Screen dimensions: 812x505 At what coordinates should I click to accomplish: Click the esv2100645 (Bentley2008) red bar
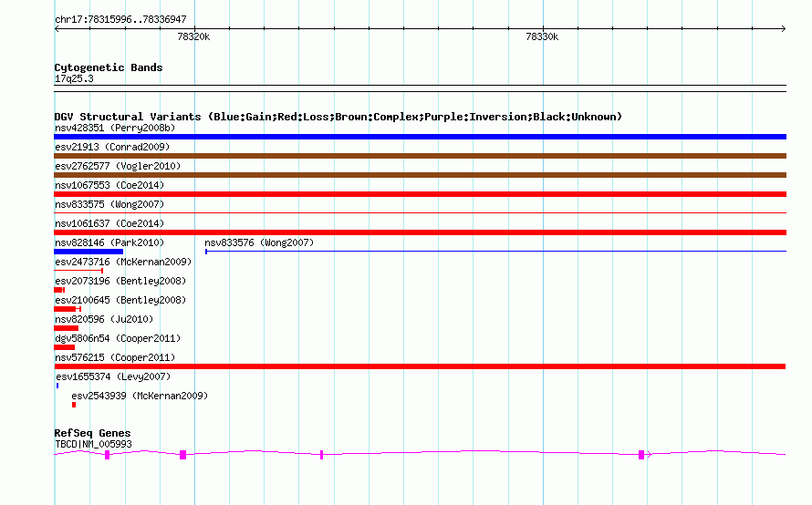[x=68, y=309]
